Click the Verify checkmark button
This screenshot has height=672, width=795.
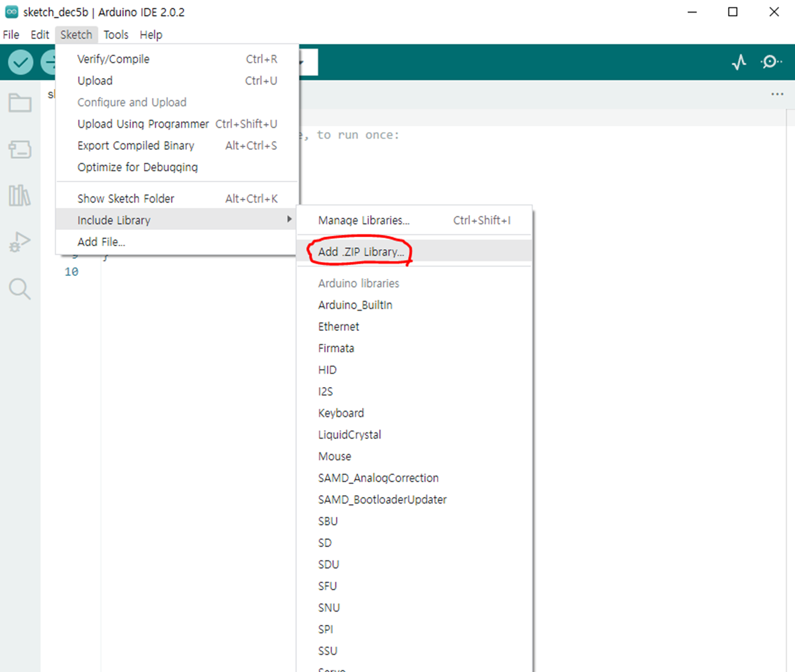pyautogui.click(x=20, y=62)
